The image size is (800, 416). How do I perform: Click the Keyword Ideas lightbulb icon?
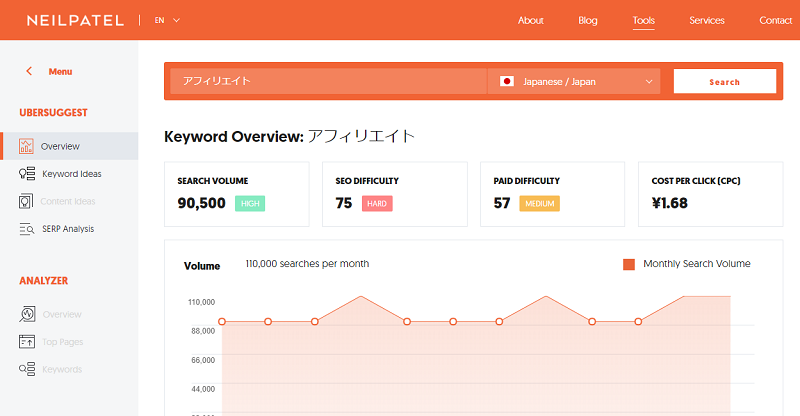tap(27, 174)
